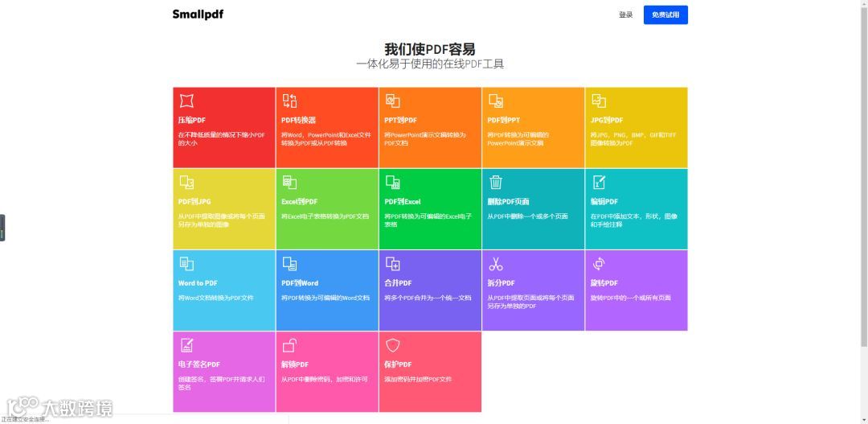Screen dimensions: 868x424
Task: Click description 将JPG, PNG, BMP, GIF和TIFF图像转换为PDF
Action: point(633,139)
